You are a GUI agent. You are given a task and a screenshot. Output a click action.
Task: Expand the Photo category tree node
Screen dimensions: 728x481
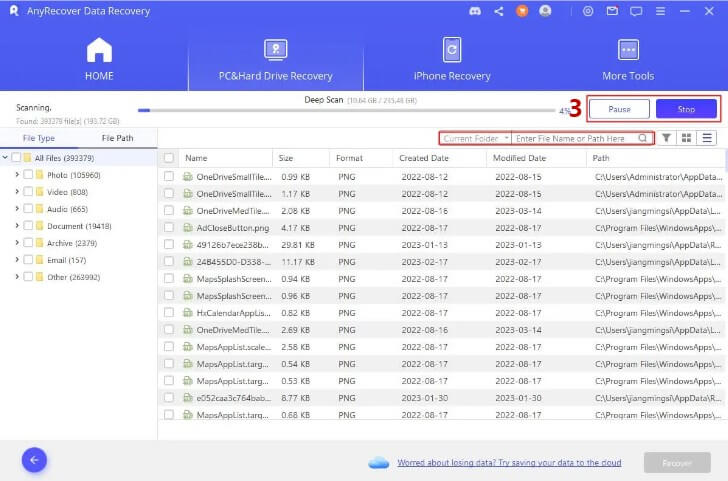click(x=17, y=175)
